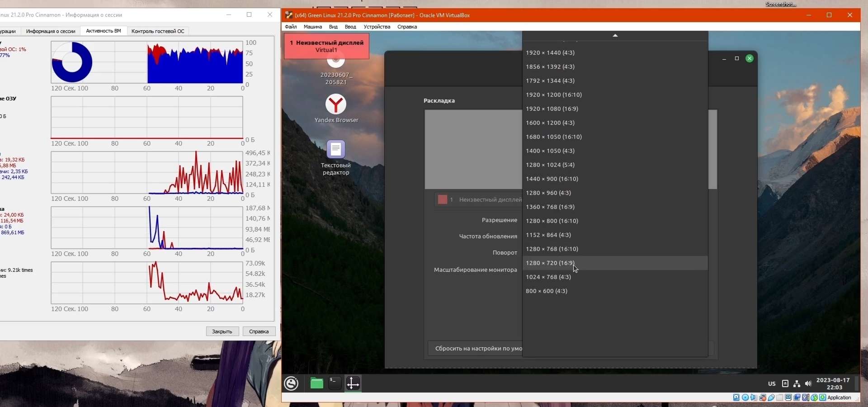Open the sound volume applet in guest tray
Screen dimensions: 868x407
pos(808,384)
